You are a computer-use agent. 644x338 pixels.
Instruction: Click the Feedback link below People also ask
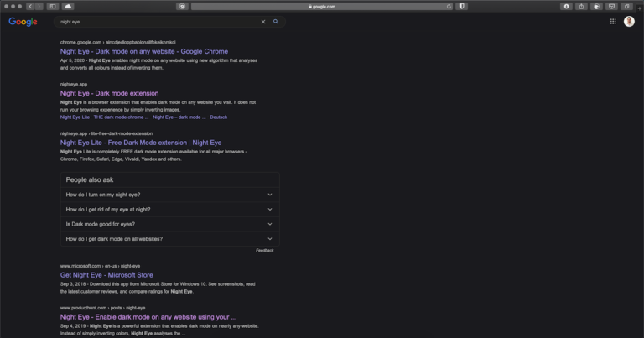click(x=264, y=251)
